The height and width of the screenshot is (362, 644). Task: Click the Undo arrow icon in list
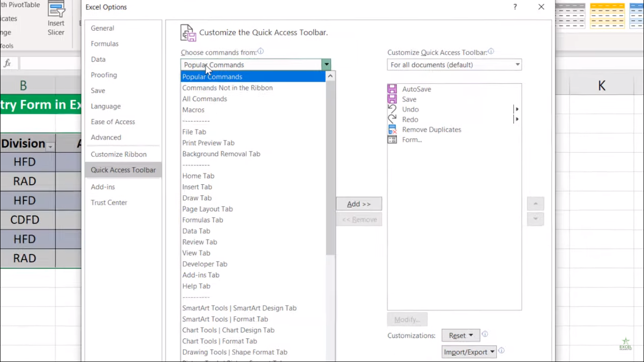(x=392, y=109)
